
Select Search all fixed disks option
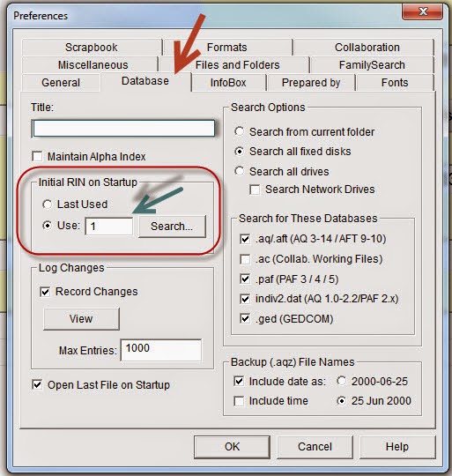tap(239, 152)
